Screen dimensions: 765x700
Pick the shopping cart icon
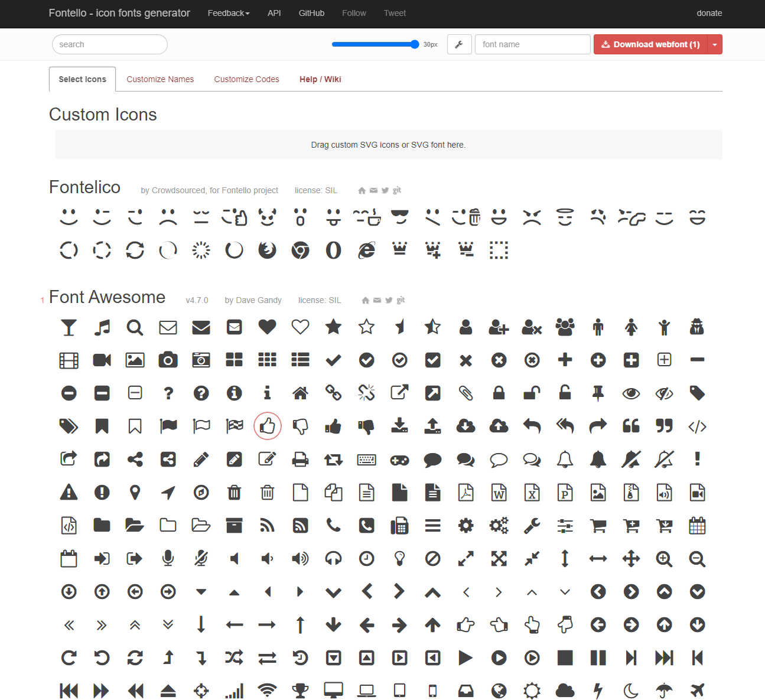[x=598, y=525]
